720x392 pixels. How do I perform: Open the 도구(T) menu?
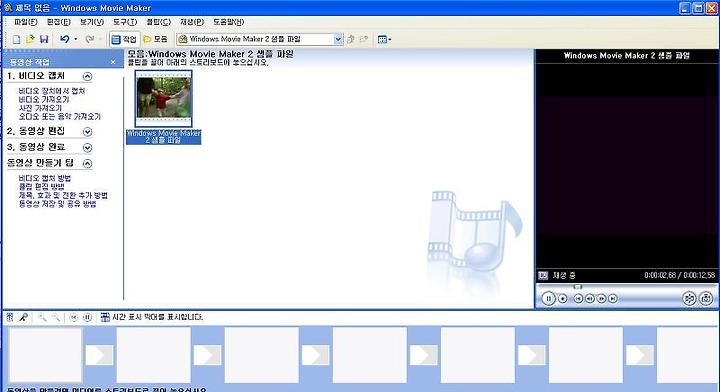[125, 22]
